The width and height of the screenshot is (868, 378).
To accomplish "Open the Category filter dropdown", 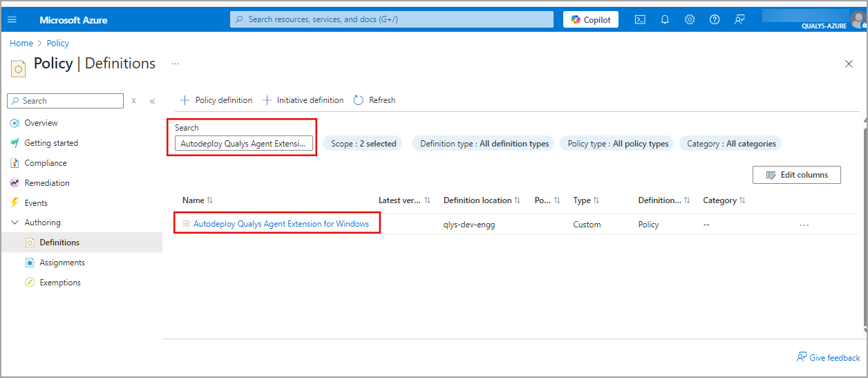I will [730, 144].
